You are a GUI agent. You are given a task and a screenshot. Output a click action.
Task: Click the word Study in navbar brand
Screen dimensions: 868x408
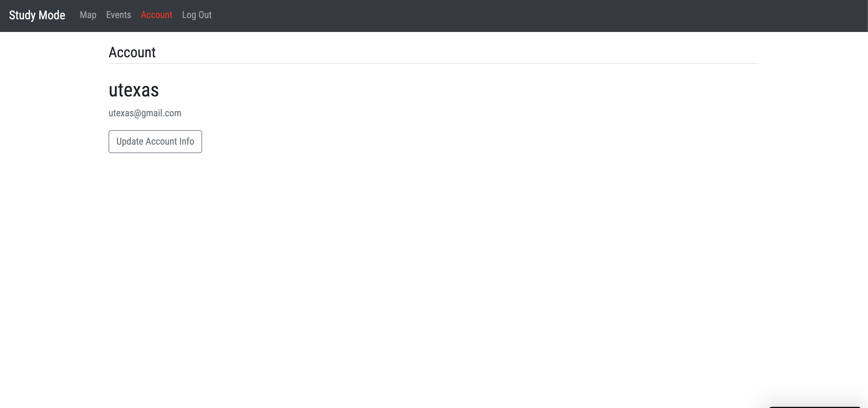click(x=22, y=15)
